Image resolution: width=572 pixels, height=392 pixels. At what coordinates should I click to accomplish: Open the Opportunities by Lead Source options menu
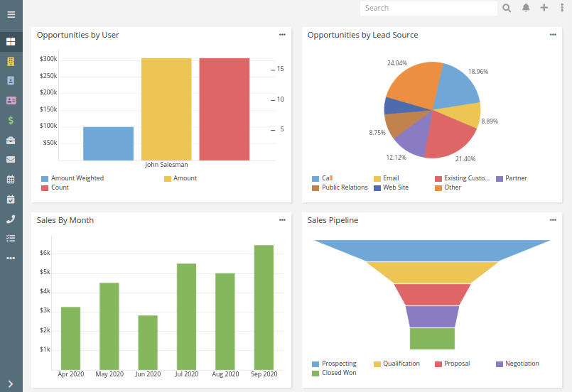pos(553,35)
